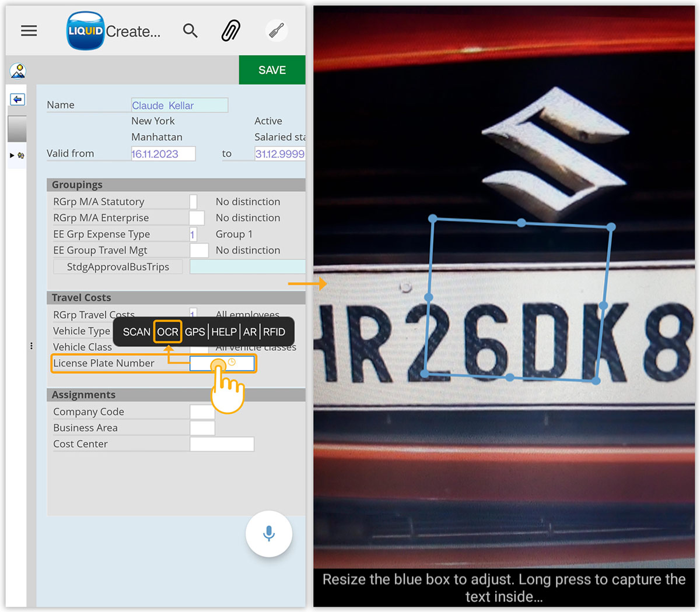
Task: Click the Valid from date field
Action: click(x=163, y=154)
